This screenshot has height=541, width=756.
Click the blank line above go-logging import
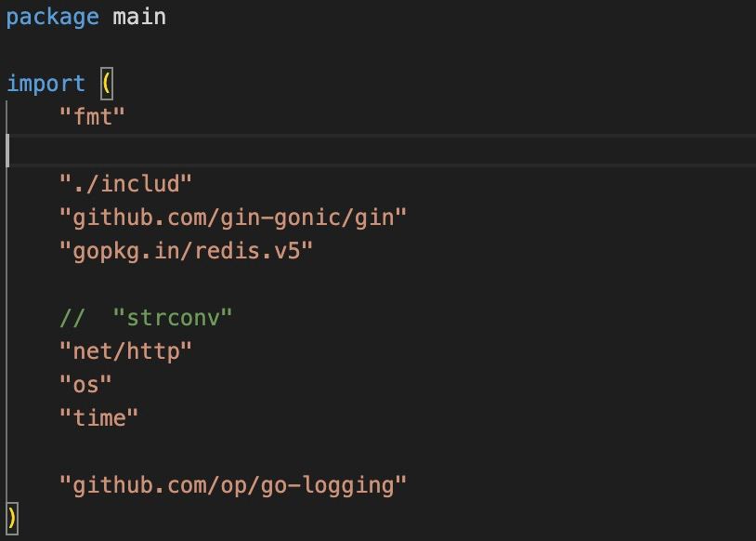(x=381, y=452)
